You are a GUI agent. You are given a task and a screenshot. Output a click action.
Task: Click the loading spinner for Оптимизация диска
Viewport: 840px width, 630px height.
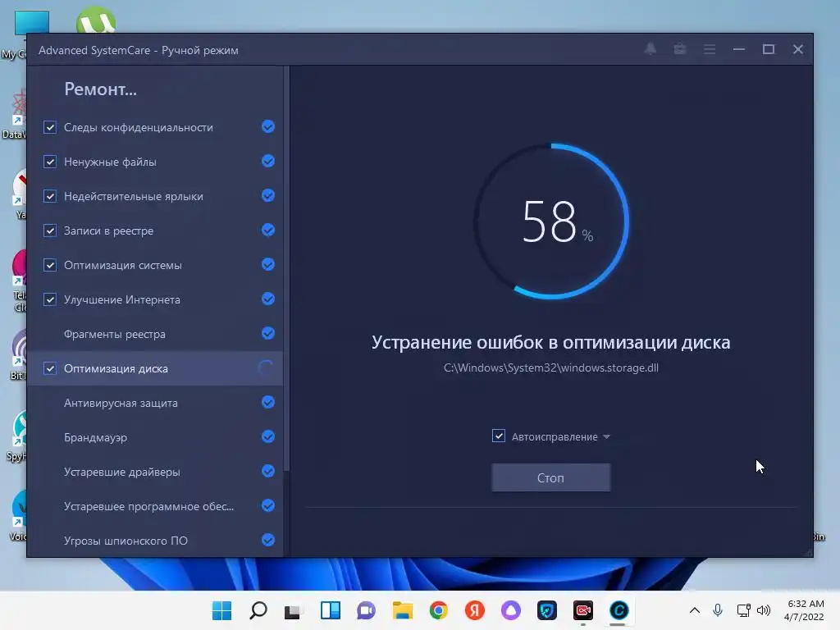(x=266, y=368)
